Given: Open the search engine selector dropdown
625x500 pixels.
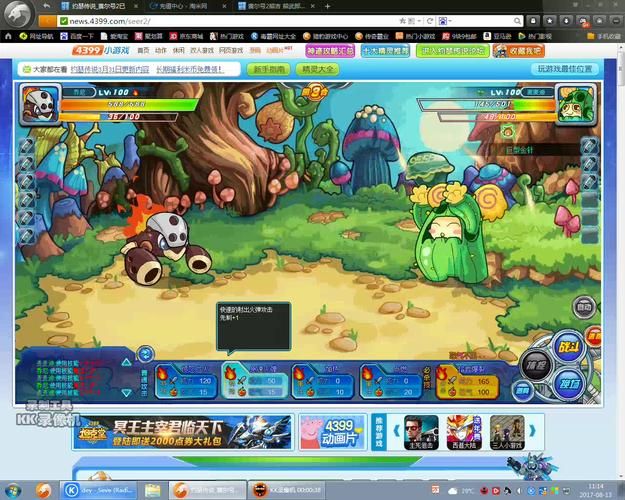Looking at the screenshot, I should (444, 21).
